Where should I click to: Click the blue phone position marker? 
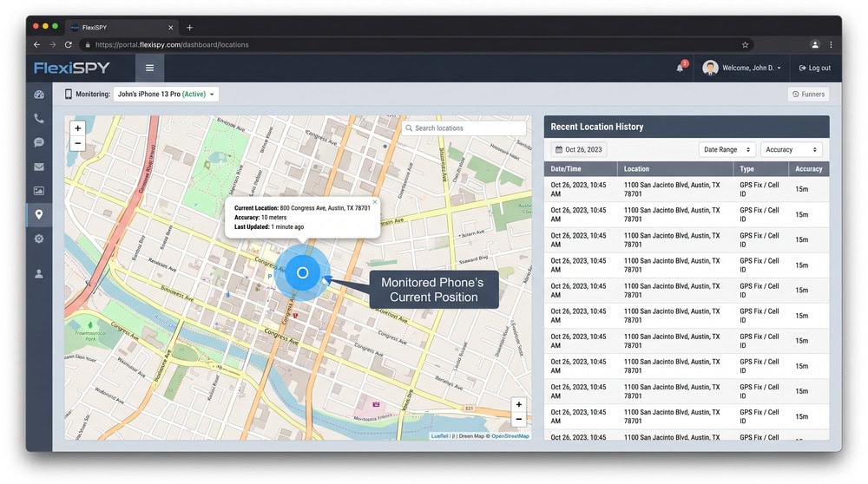[302, 272]
